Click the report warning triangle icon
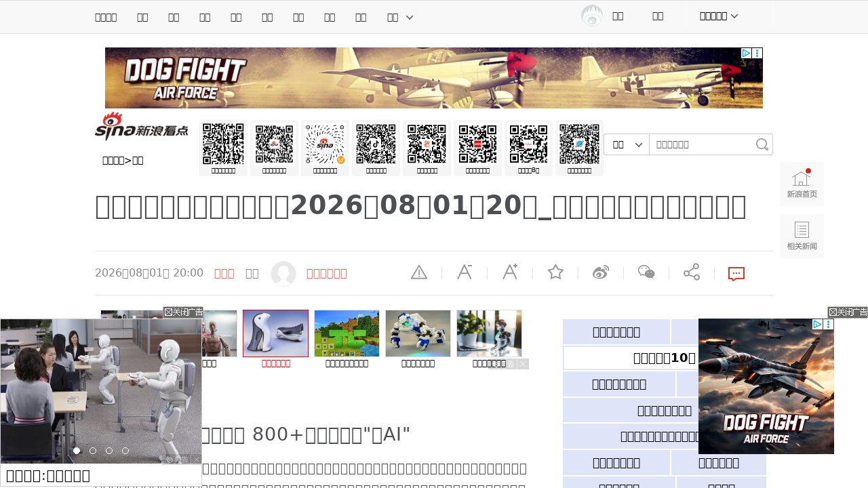 (x=419, y=272)
